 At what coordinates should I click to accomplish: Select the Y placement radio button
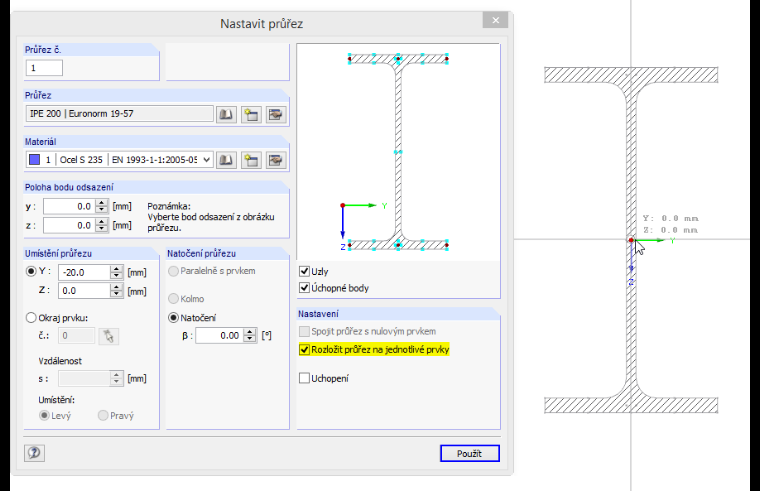pyautogui.click(x=31, y=271)
